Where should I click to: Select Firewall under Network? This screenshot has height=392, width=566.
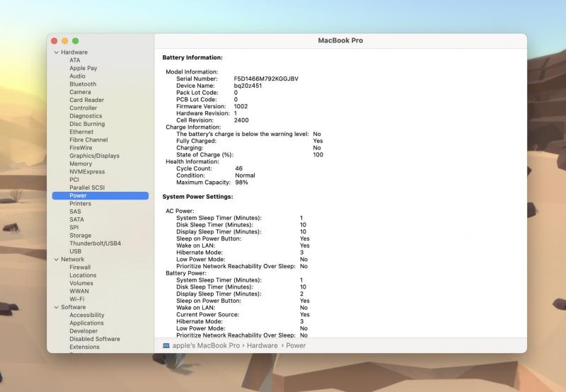click(x=80, y=267)
